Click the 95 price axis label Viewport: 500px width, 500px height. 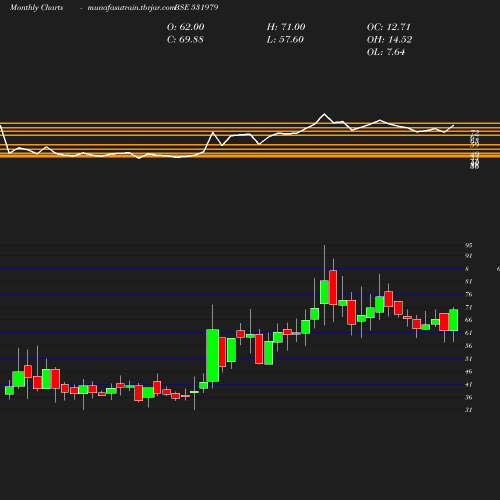tap(469, 245)
